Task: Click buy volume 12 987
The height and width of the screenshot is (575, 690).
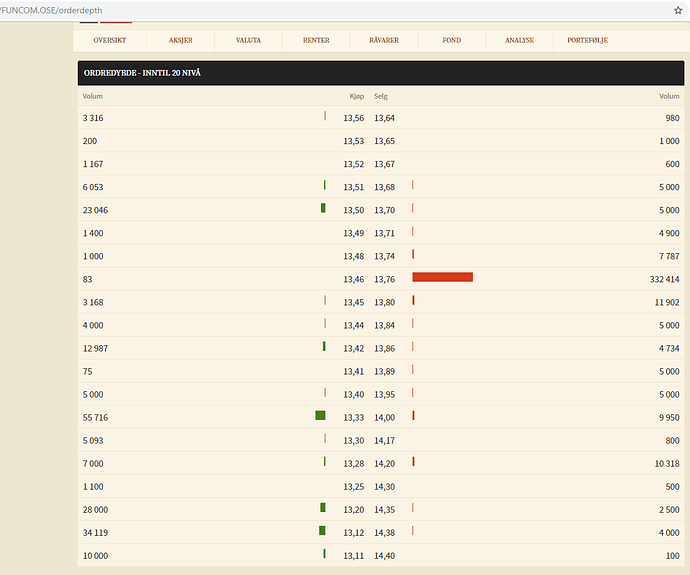Action: pos(95,348)
